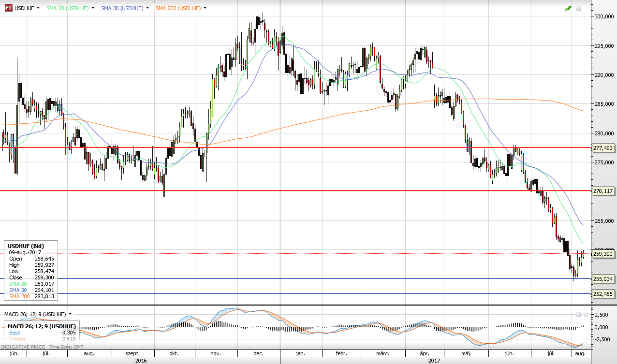Click the green chart-trend icon at top right
This screenshot has height=364, width=617.
pos(568,8)
